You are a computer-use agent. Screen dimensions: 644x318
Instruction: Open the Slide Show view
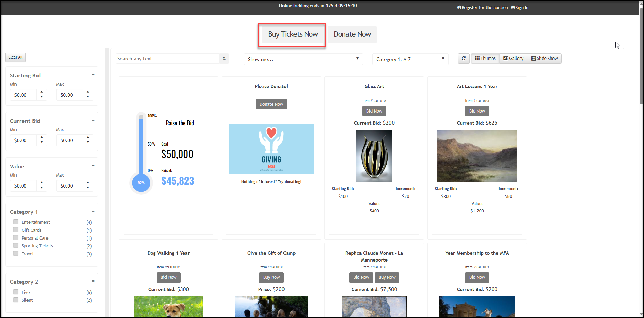click(x=544, y=59)
